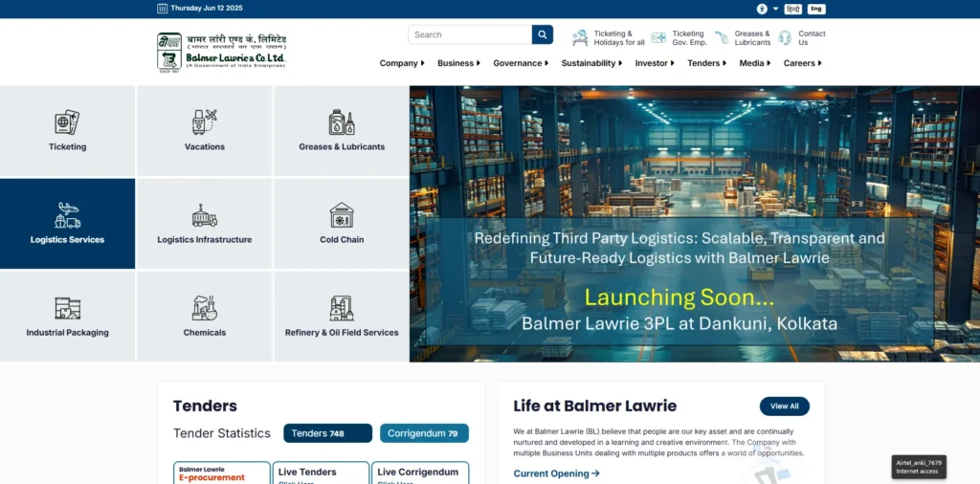Open the Live Tenders card
This screenshot has width=980, height=484.
pos(321,473)
